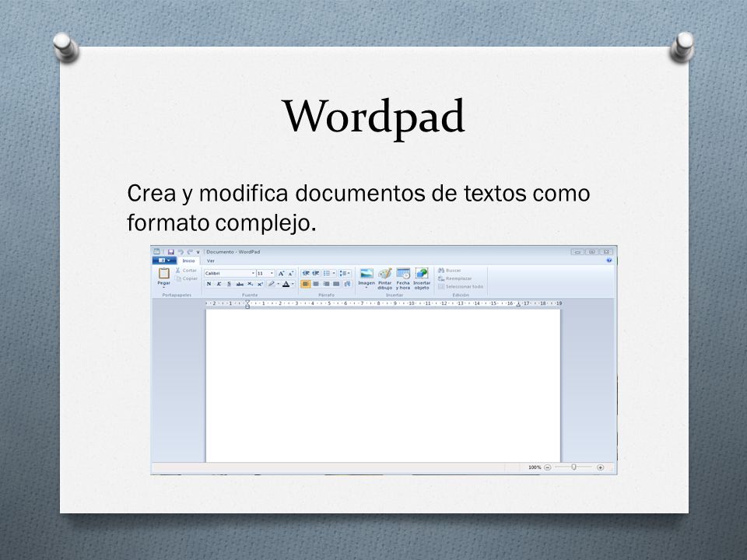Click the grow font icon
This screenshot has height=560, width=747.
pos(281,273)
